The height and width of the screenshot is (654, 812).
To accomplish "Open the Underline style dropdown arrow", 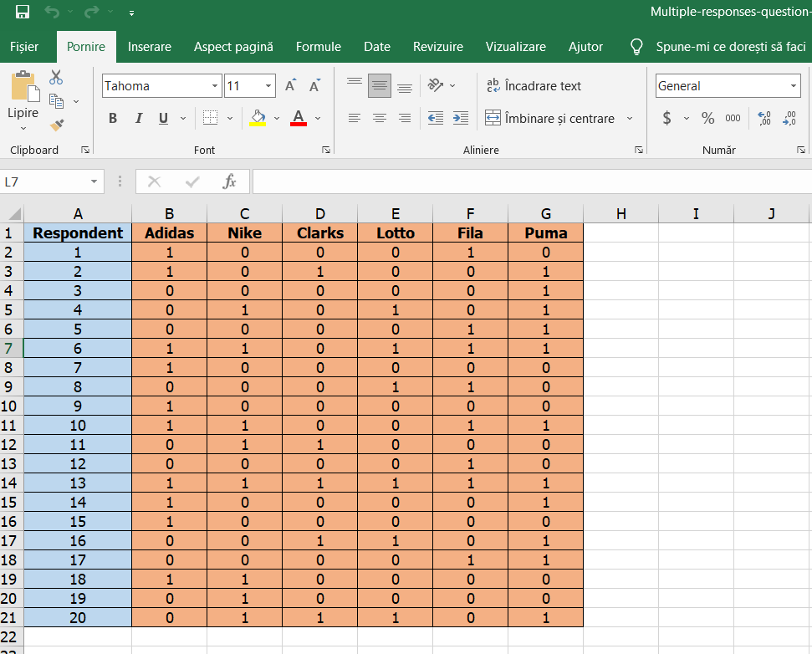I will tap(183, 119).
